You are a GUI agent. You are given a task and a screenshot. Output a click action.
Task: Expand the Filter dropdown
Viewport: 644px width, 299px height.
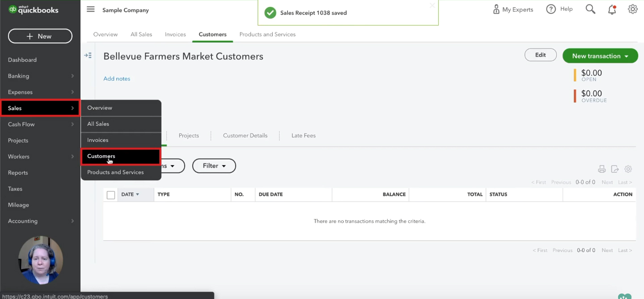214,166
